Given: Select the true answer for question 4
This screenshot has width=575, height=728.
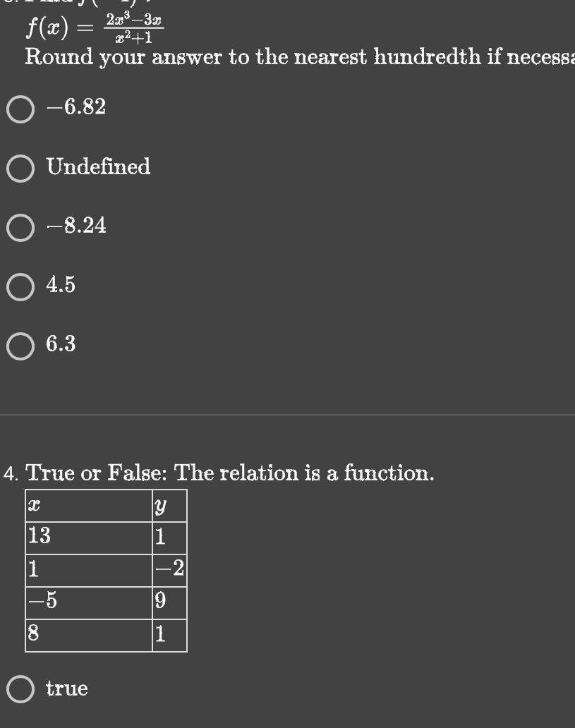Looking at the screenshot, I should coord(20,688).
